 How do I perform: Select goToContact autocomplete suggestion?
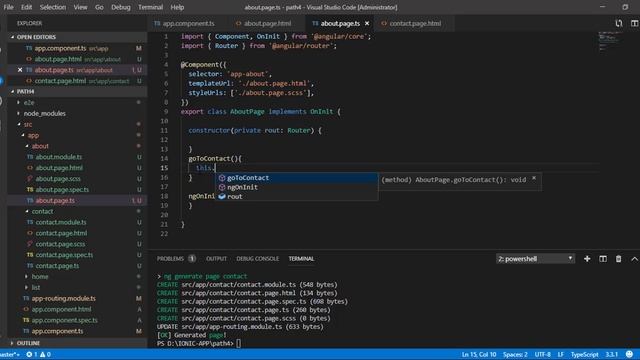point(297,178)
